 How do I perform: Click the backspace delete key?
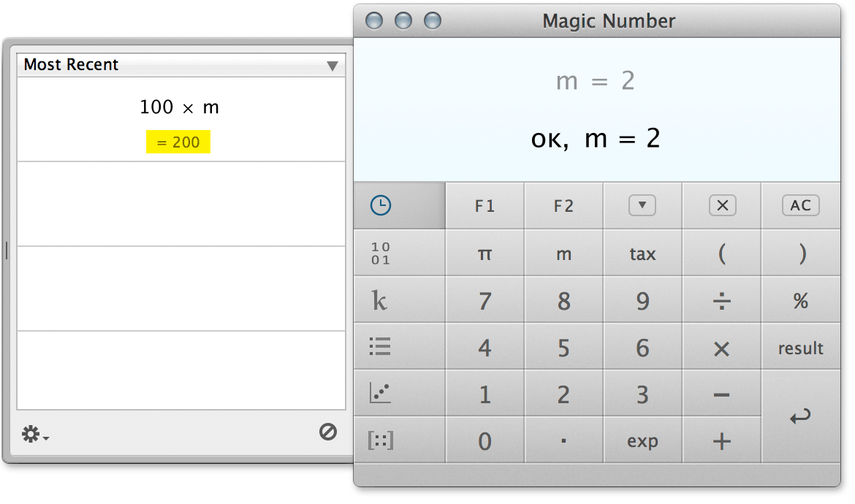tap(722, 205)
